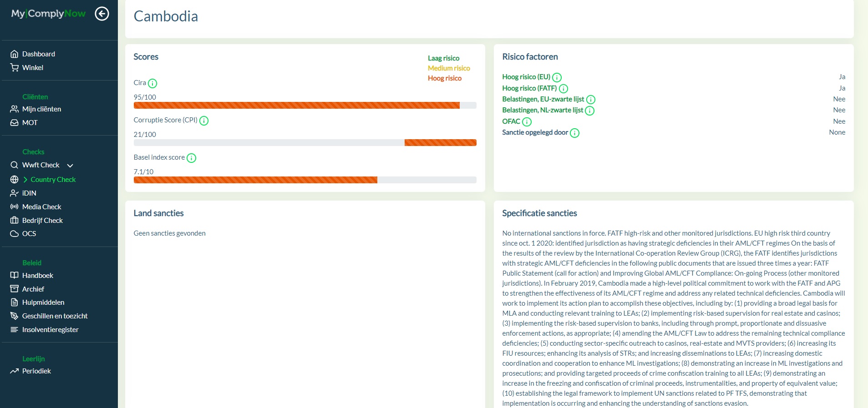Open the Country Check menu item
The width and height of the screenshot is (868, 408).
(x=53, y=180)
